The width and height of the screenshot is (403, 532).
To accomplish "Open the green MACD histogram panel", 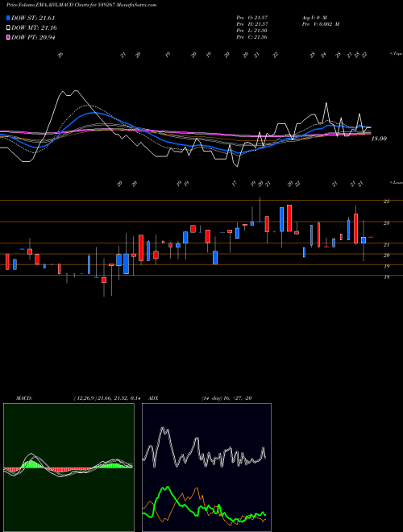I will [x=69, y=468].
